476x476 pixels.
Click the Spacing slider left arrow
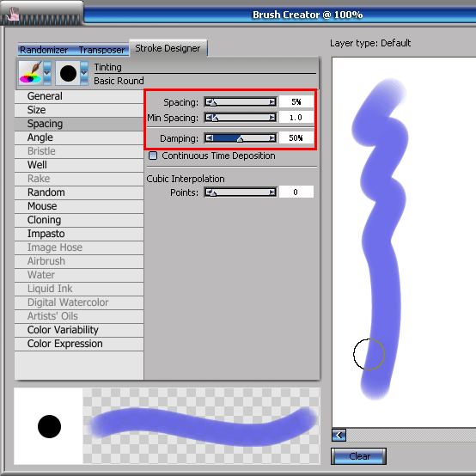coord(209,102)
